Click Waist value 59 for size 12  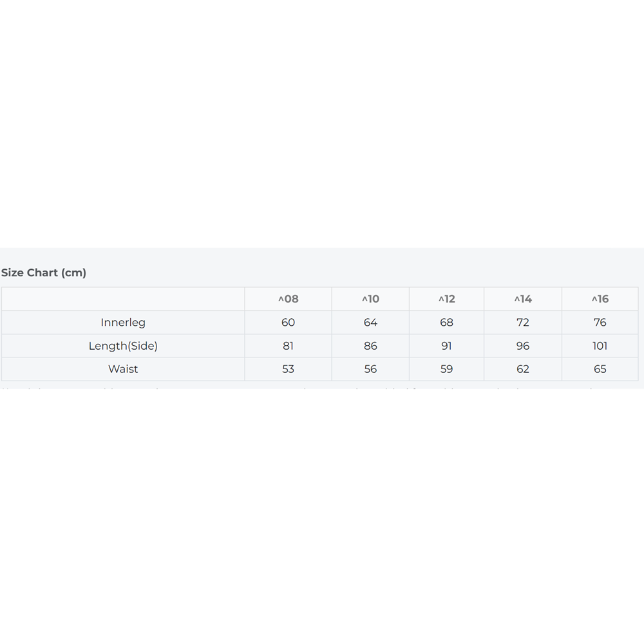pos(446,369)
